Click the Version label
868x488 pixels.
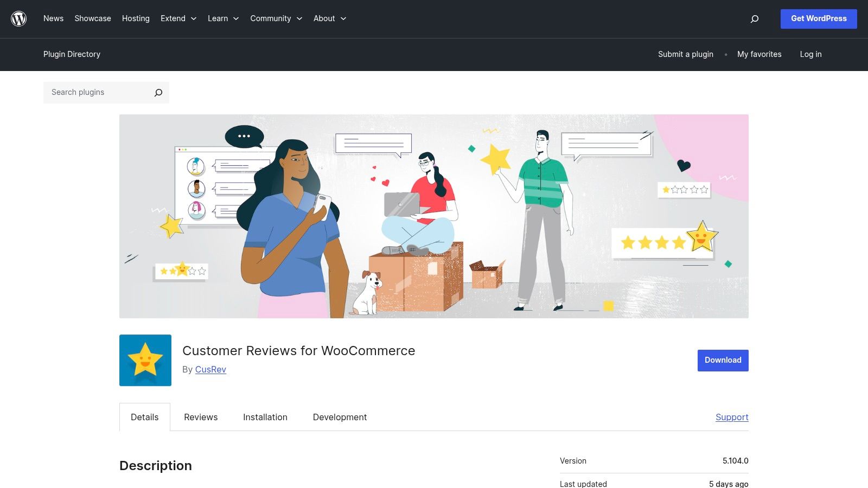pos(573,461)
